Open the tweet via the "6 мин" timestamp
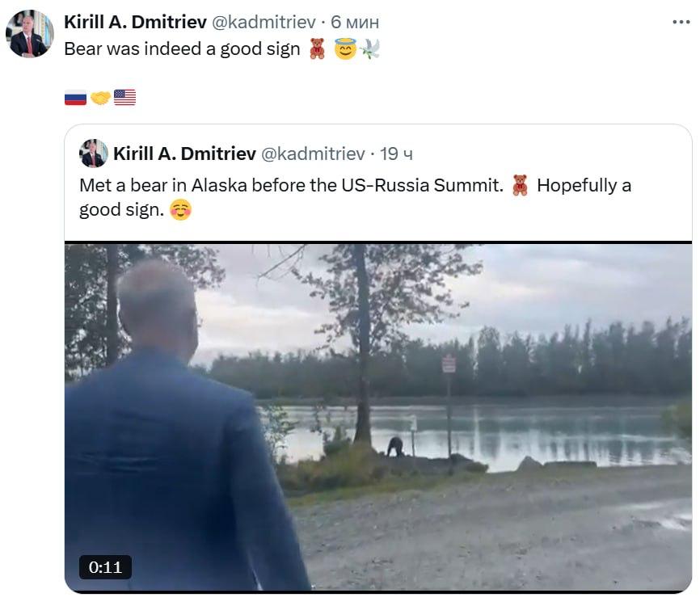 [x=355, y=22]
